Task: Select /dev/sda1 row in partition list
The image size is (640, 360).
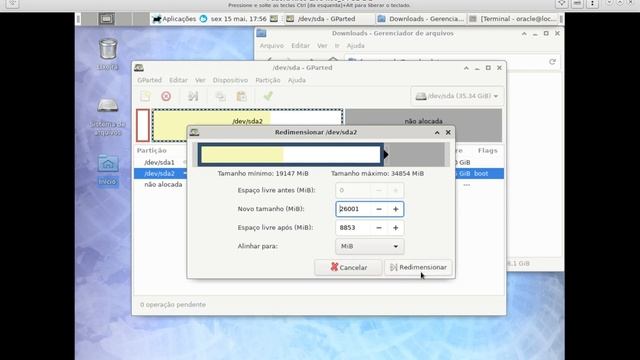Action: pos(159,162)
